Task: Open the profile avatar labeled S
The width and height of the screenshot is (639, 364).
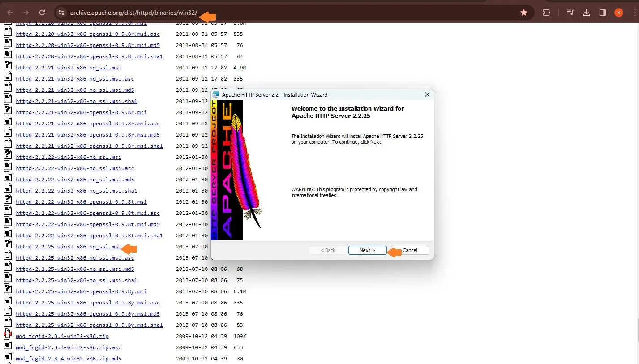Action: tap(619, 13)
